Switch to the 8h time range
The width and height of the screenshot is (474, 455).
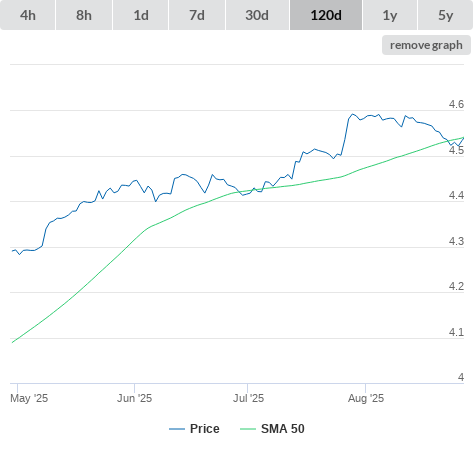[x=84, y=15]
